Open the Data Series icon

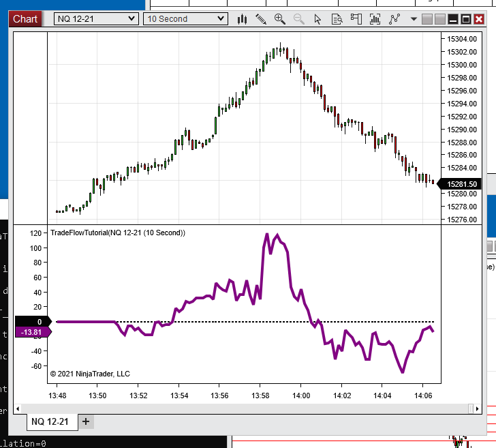click(375, 19)
